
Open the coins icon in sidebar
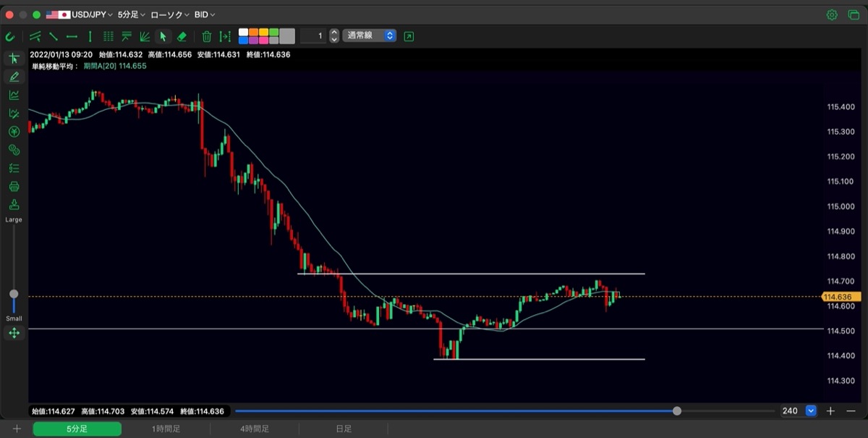14,149
